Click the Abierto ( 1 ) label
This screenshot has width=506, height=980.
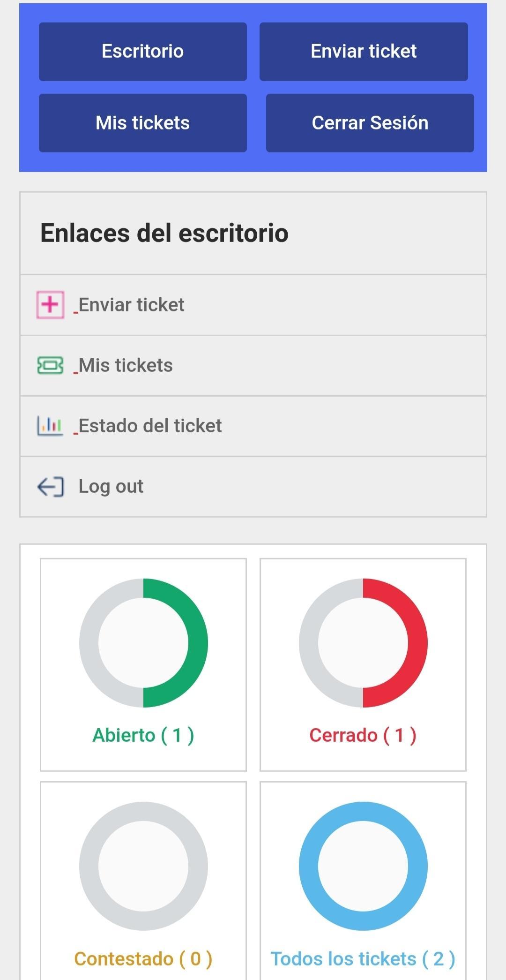(x=143, y=735)
